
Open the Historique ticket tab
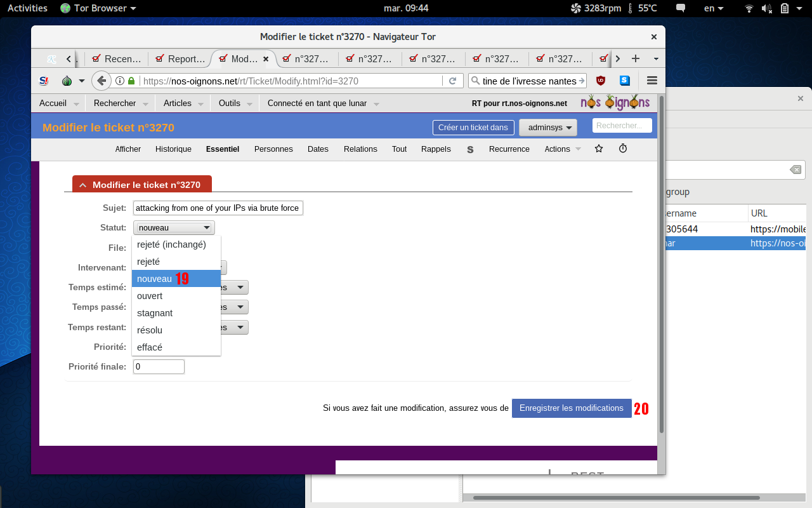173,149
